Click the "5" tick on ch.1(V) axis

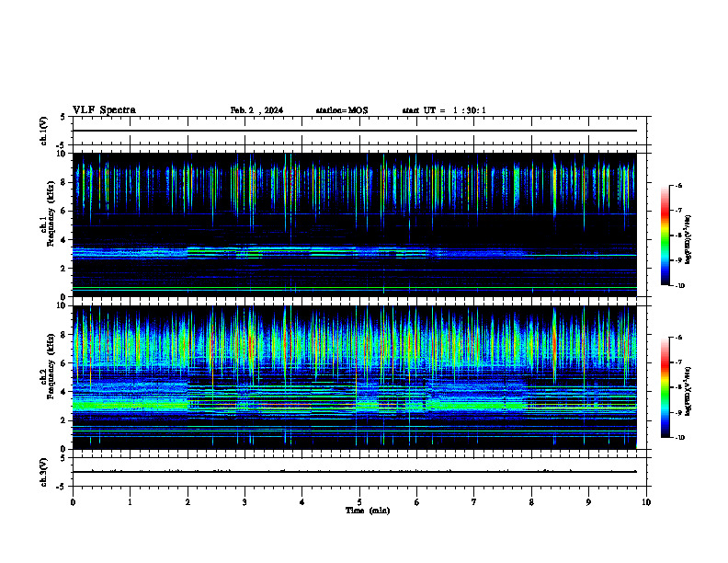click(63, 118)
